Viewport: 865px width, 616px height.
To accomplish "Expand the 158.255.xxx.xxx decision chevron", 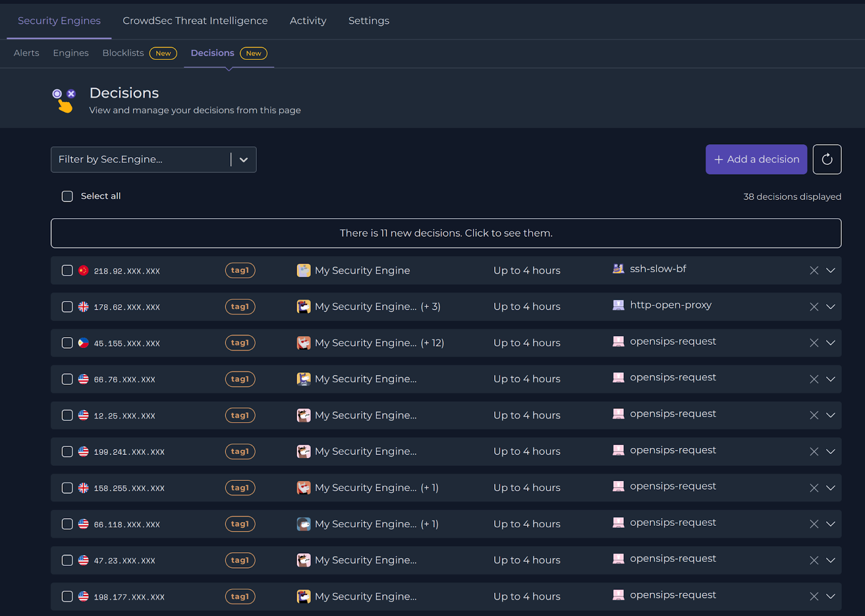I will click(x=830, y=488).
